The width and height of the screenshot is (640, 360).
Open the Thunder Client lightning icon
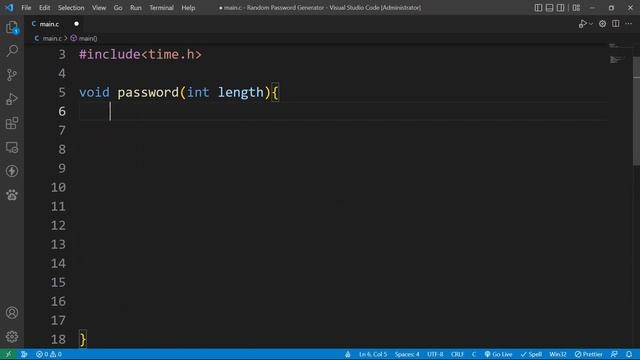[12, 171]
